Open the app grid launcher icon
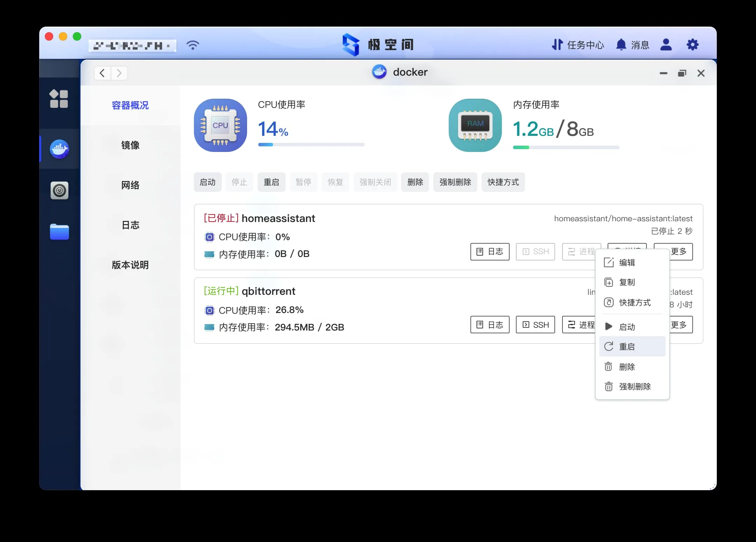Screen dimensions: 756x542 click(x=59, y=99)
